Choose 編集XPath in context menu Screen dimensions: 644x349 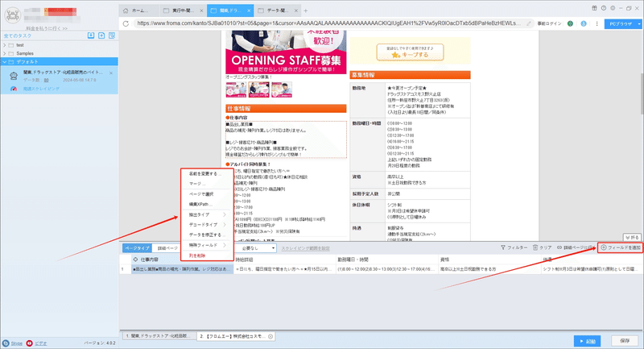point(207,204)
